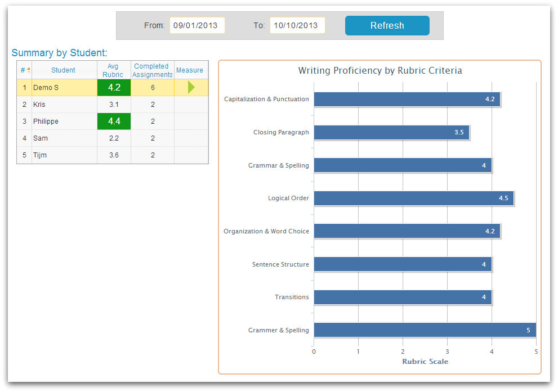Sort by the Avg Rubric column header

point(114,70)
